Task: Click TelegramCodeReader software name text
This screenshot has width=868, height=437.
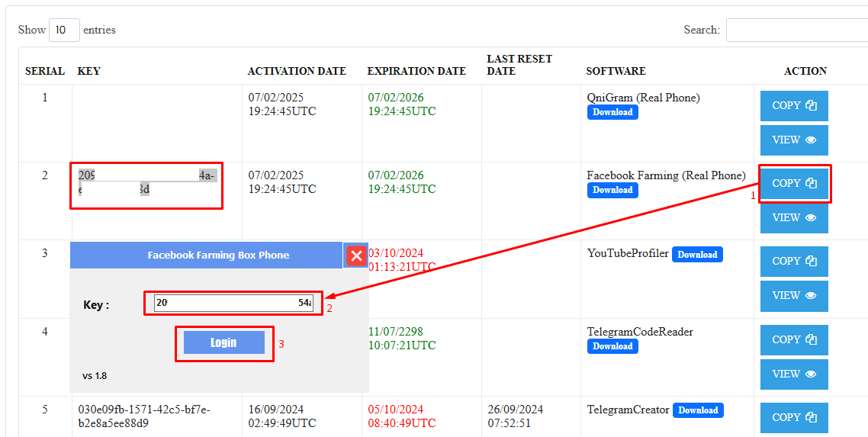Action: tap(640, 332)
